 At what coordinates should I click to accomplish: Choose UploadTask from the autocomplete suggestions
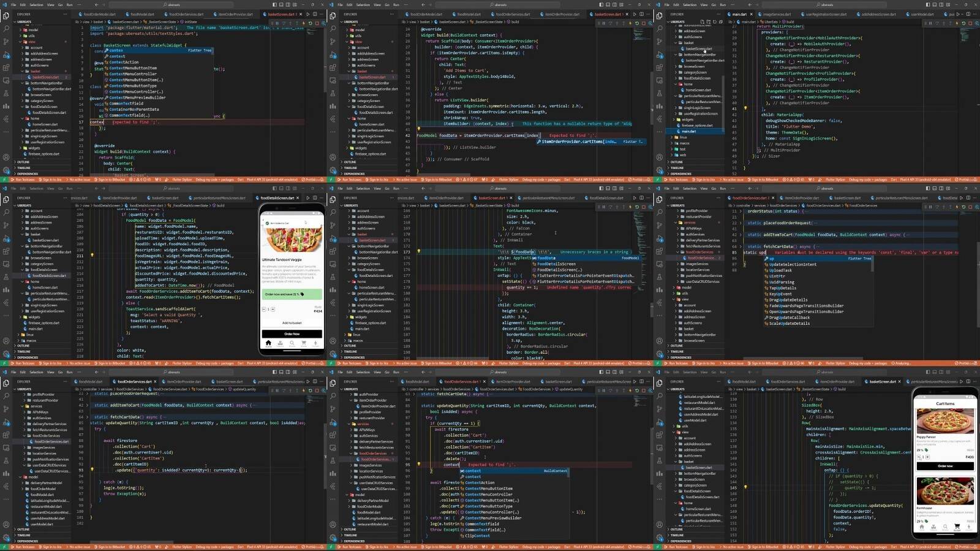click(780, 270)
